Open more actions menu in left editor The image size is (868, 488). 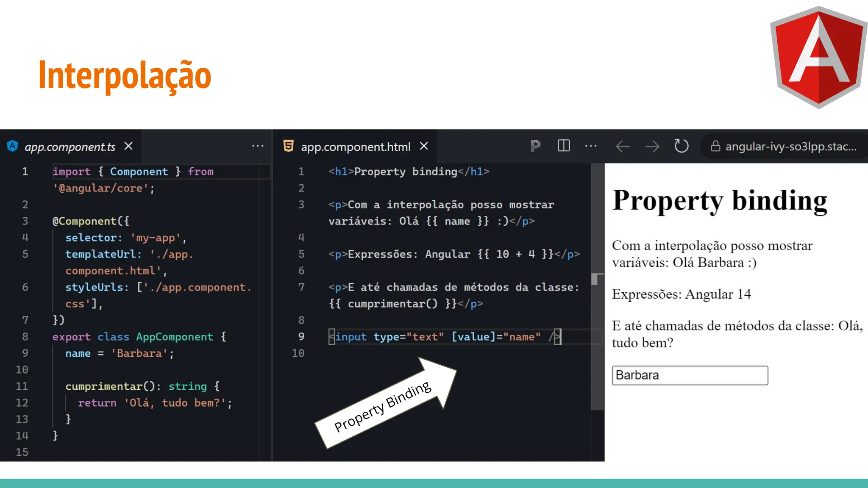click(x=258, y=146)
